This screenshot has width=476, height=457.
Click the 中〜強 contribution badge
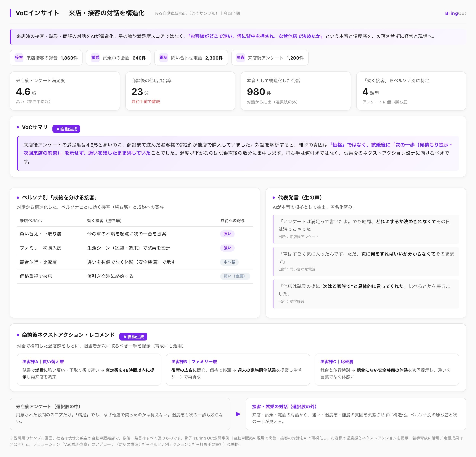tap(229, 262)
